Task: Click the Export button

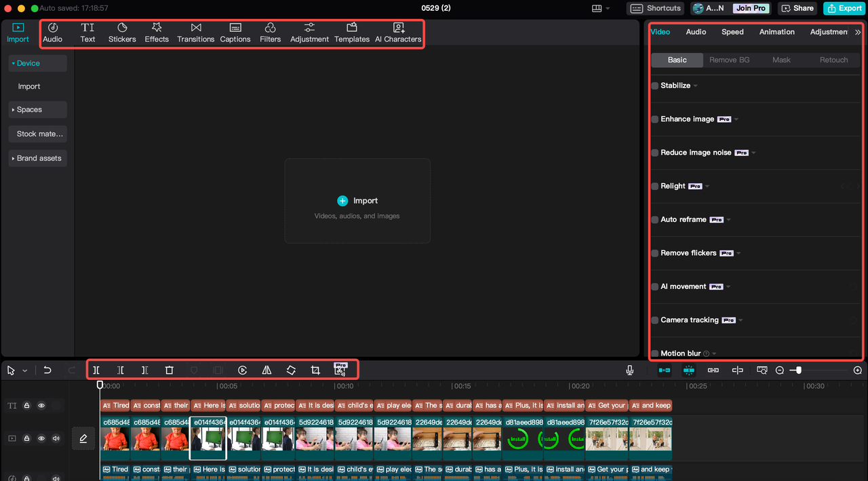Action: (x=844, y=8)
